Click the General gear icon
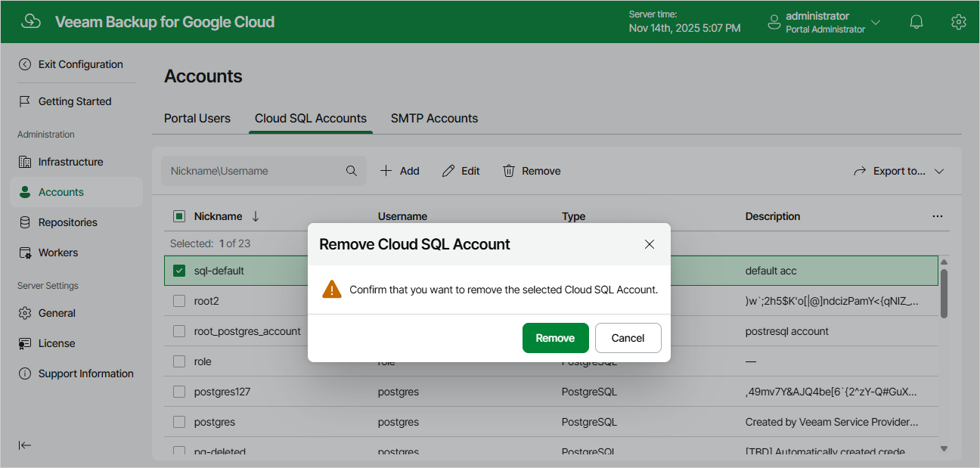 coord(25,313)
